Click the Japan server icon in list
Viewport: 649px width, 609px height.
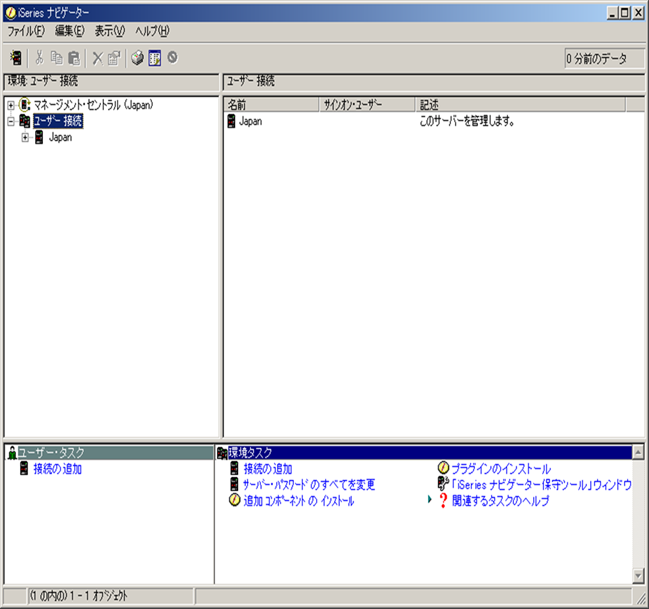click(x=231, y=121)
